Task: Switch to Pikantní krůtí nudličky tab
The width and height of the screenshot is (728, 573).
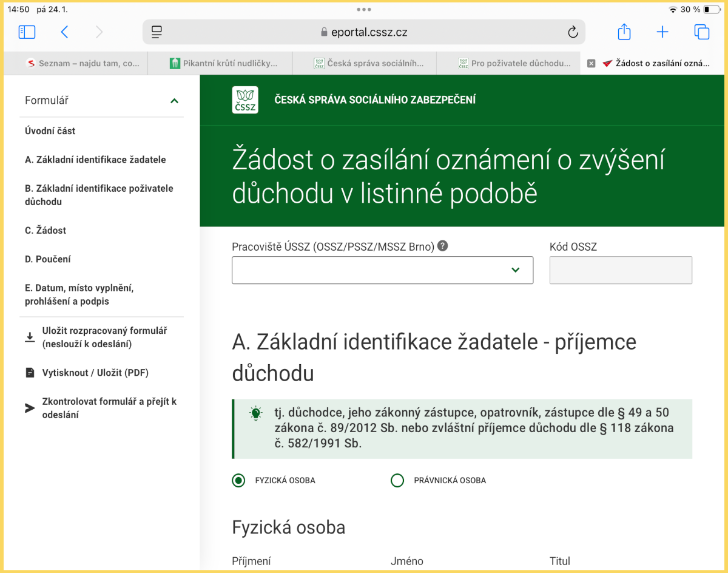Action: pyautogui.click(x=223, y=63)
